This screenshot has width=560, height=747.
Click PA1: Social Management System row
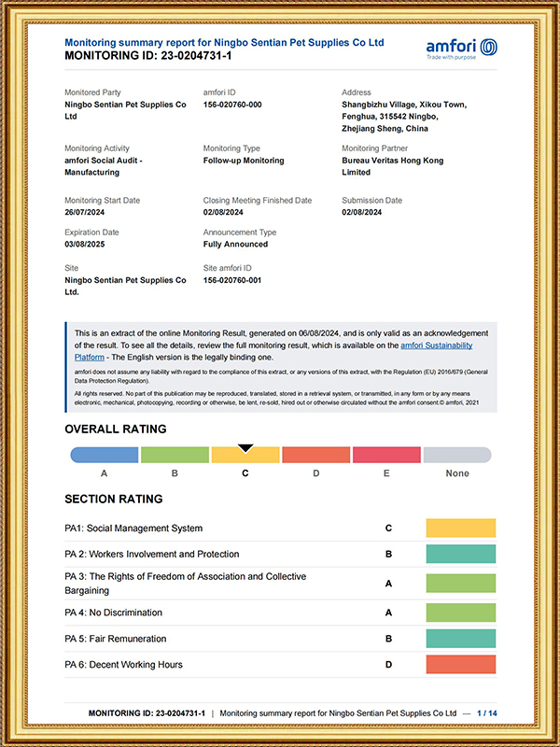coord(281,528)
